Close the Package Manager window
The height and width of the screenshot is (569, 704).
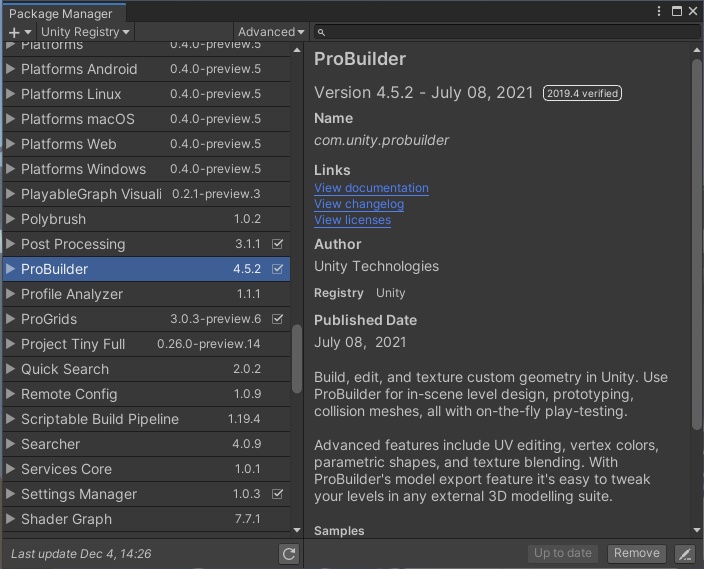[693, 11]
